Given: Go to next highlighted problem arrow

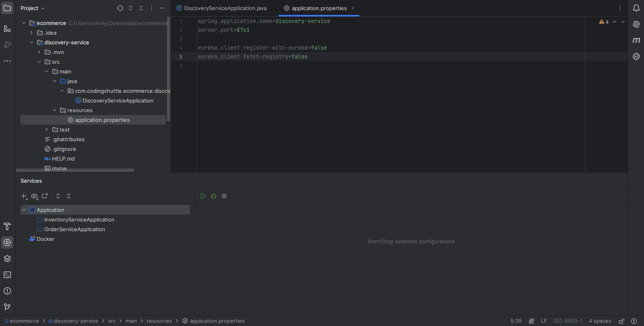Looking at the screenshot, I should (623, 22).
